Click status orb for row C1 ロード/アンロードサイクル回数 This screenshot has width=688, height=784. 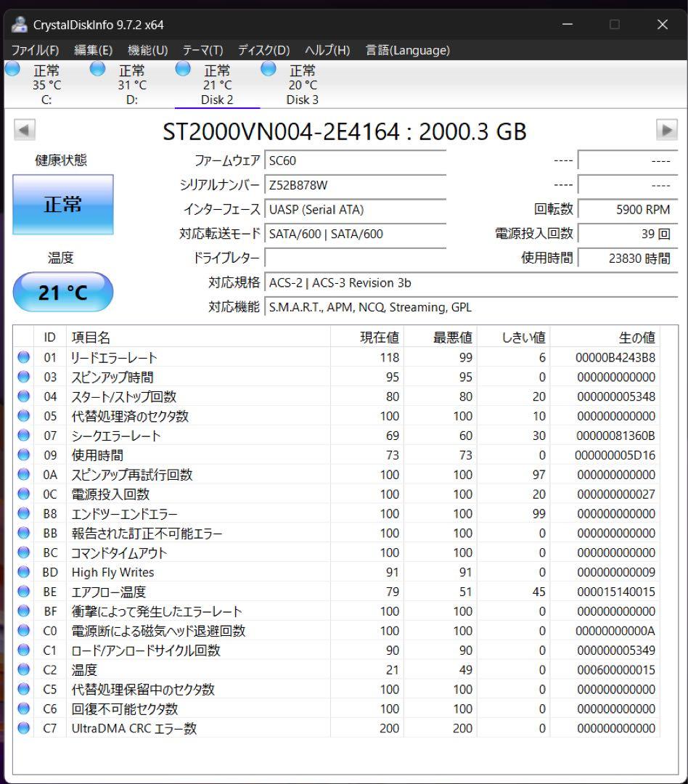pyautogui.click(x=23, y=650)
